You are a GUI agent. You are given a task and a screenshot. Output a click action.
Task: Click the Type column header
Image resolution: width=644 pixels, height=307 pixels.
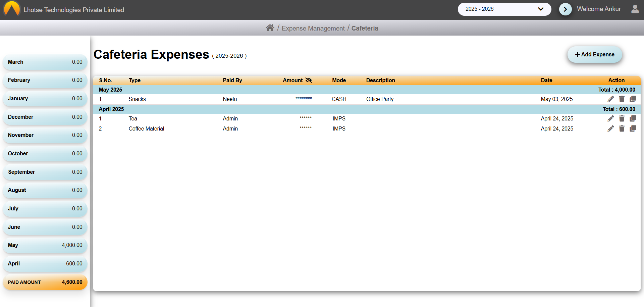coord(135,81)
